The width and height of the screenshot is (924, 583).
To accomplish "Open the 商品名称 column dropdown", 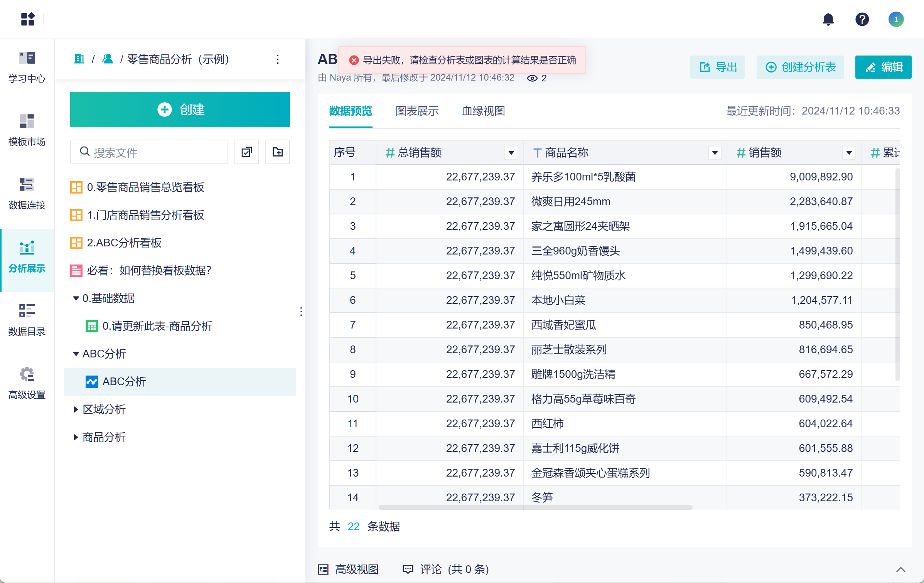I will point(715,153).
